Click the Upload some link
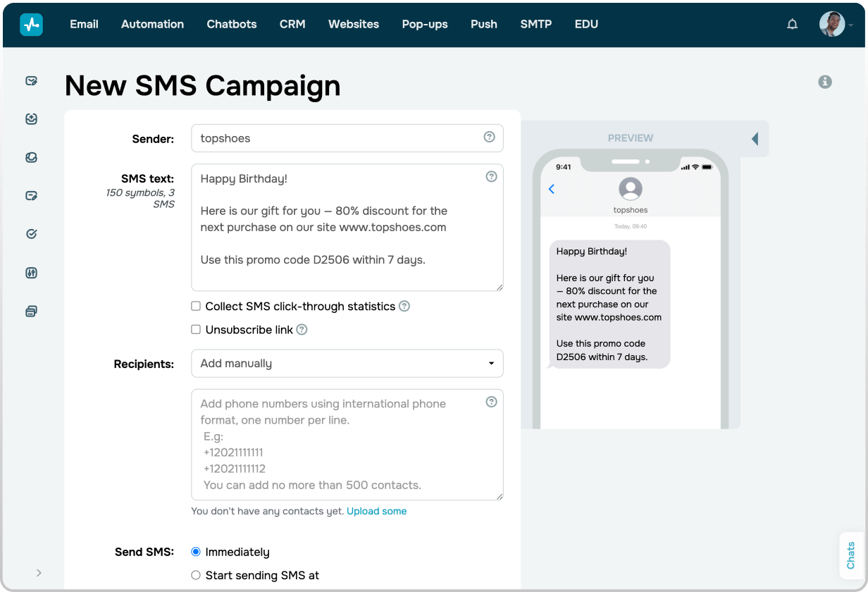868x592 pixels. coord(376,511)
